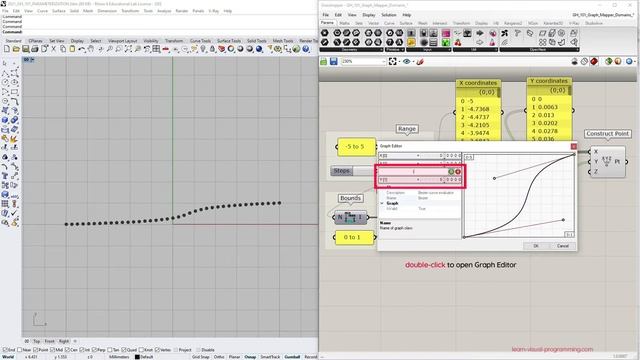The height and width of the screenshot is (360, 640).
Task: Click the black Default layer color swatch
Action: pos(137,357)
